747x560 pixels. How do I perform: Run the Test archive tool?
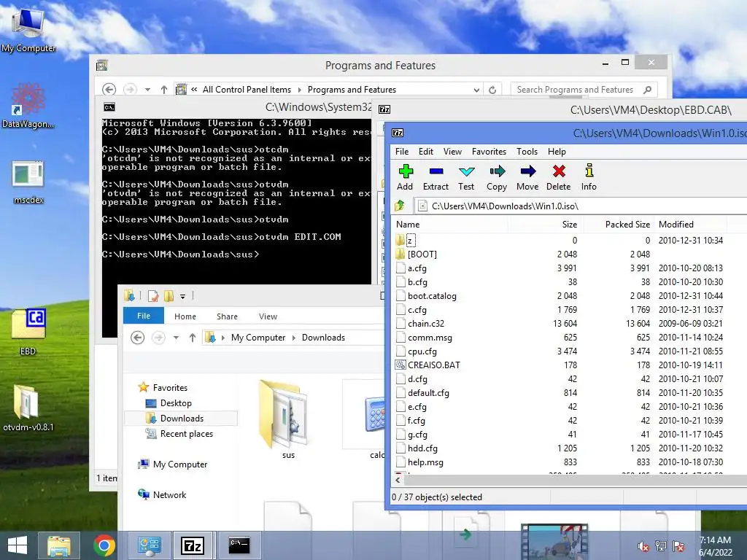466,177
